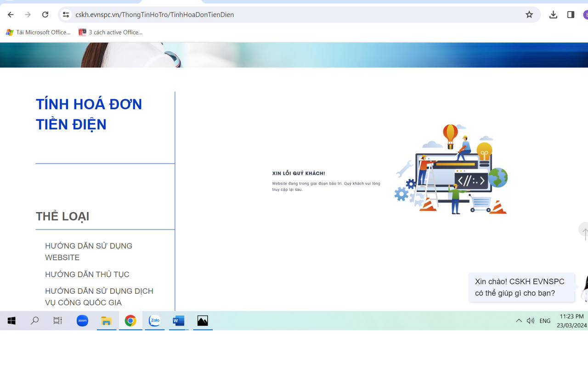Toggle the browser side panel icon
The width and height of the screenshot is (588, 370).
click(571, 15)
